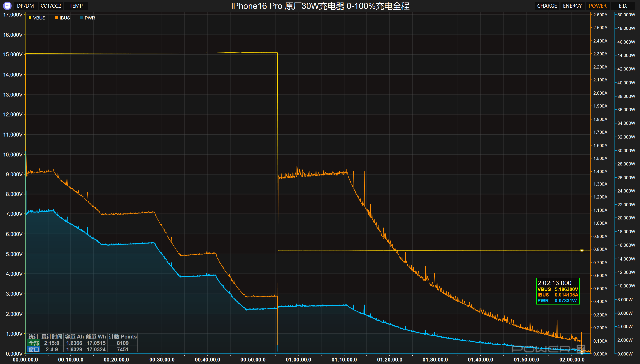This screenshot has width=640, height=364.
Task: Click the cursor readout box showing 2:02:13.000
Action: 558,291
